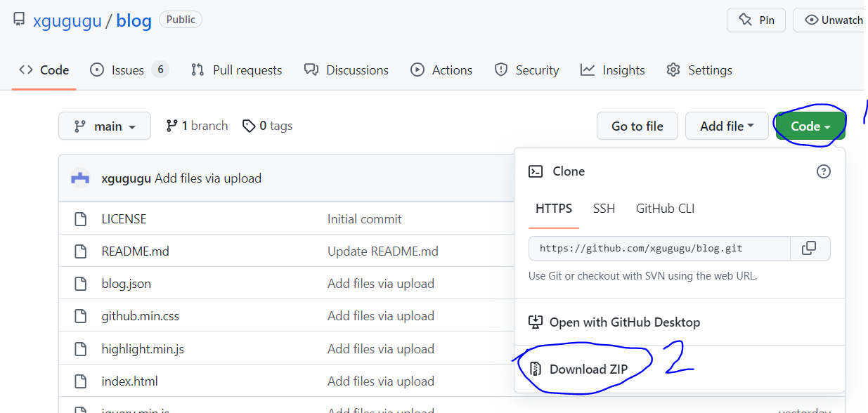Click the clone URL text field
The image size is (868, 413).
pyautogui.click(x=659, y=249)
